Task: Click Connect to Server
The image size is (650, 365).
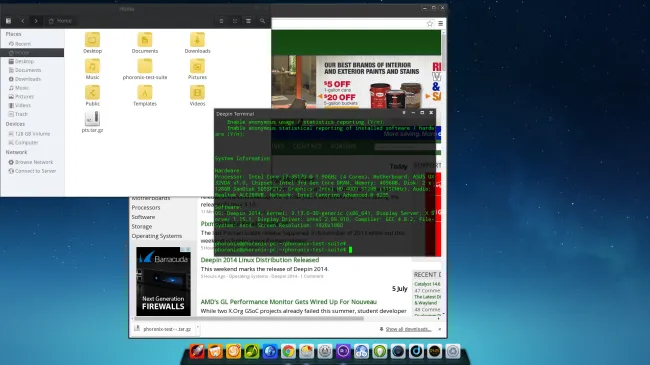Action: (x=32, y=170)
